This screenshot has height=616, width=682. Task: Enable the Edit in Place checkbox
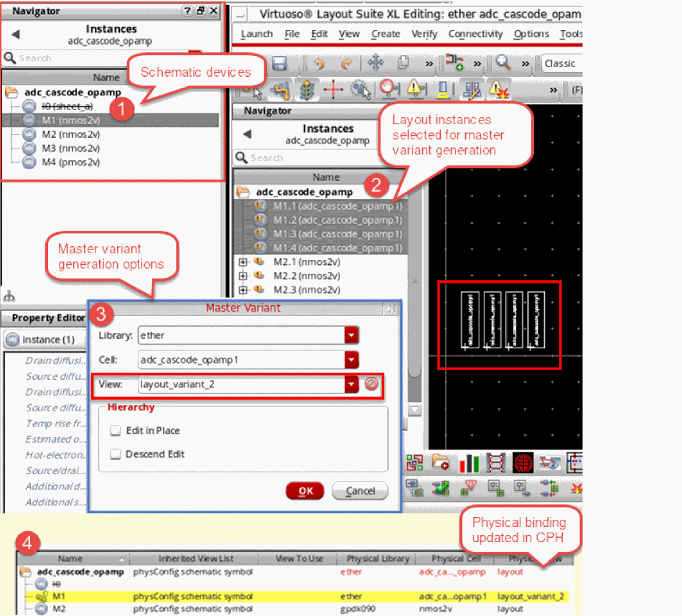click(115, 431)
